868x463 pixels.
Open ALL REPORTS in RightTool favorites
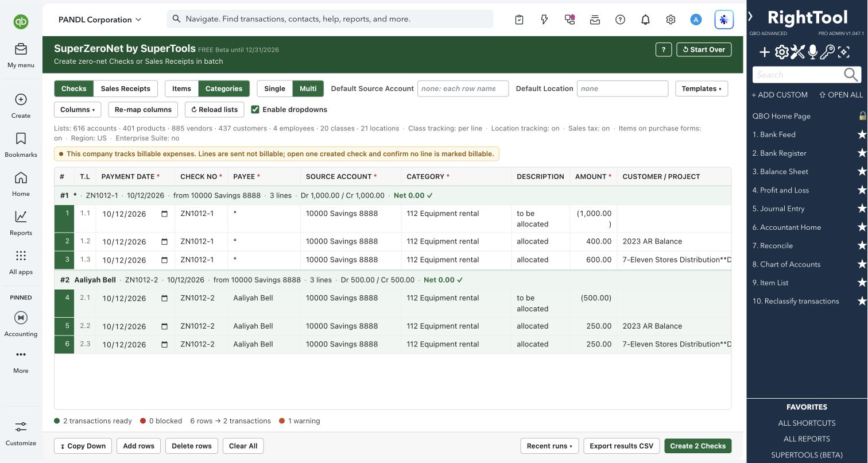pyautogui.click(x=807, y=439)
